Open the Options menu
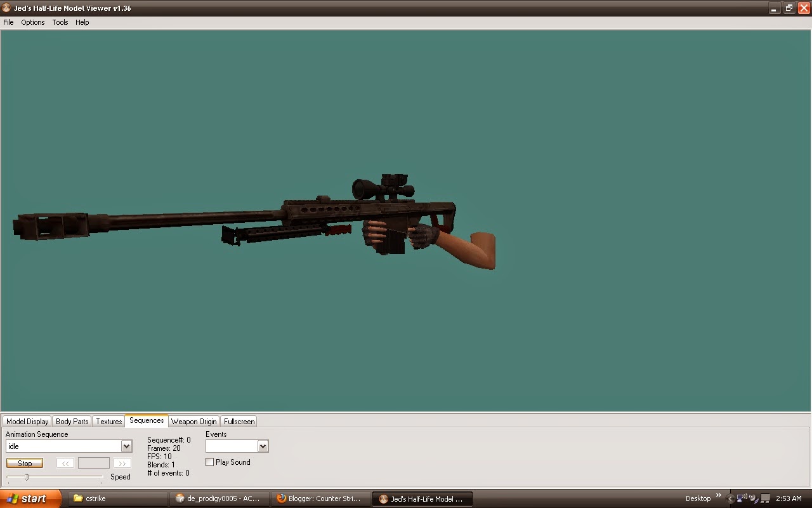Screen dimensions: 812x508 click(x=33, y=22)
